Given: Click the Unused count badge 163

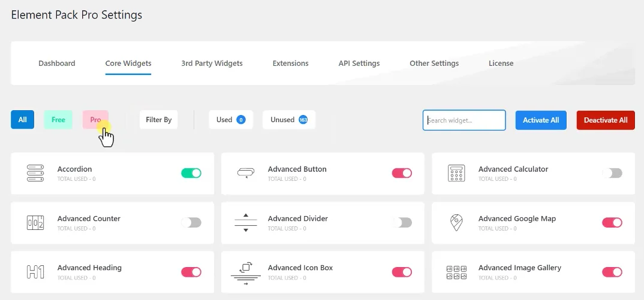Looking at the screenshot, I should [x=303, y=120].
